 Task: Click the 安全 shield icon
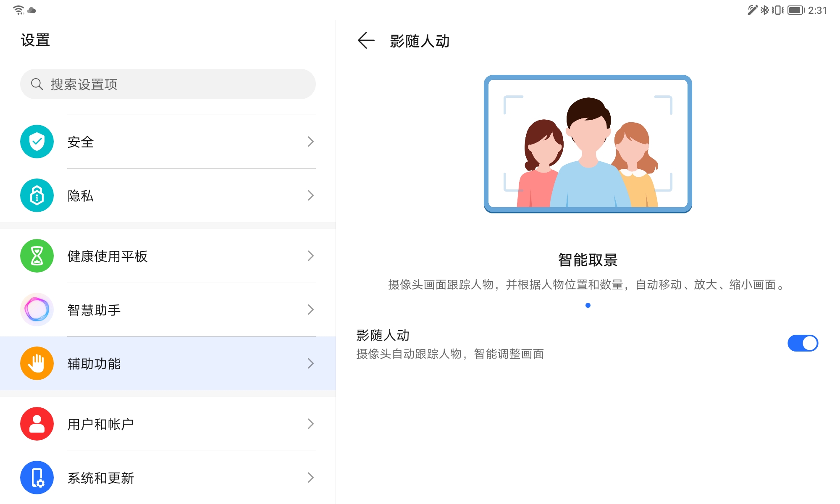[37, 142]
